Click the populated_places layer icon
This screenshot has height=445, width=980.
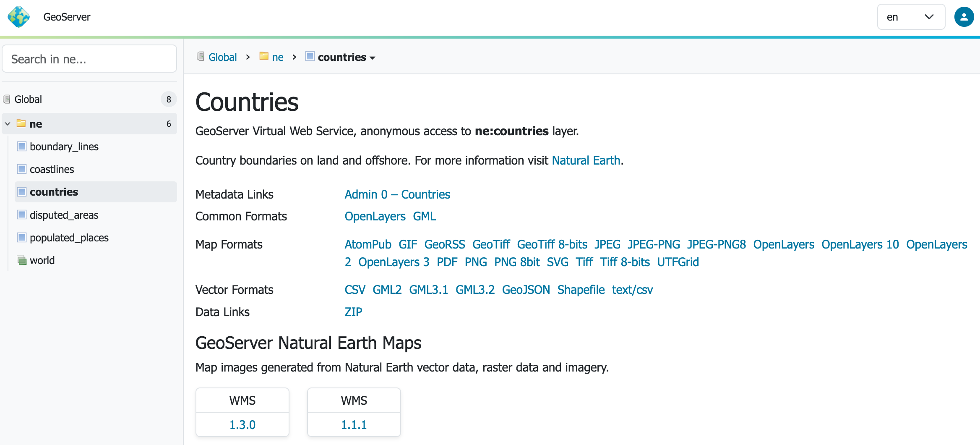click(22, 238)
